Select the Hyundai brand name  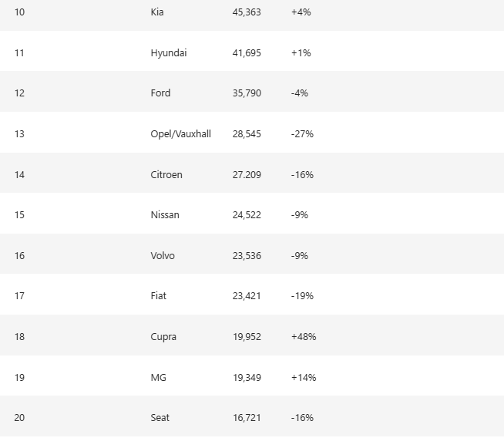coord(169,52)
